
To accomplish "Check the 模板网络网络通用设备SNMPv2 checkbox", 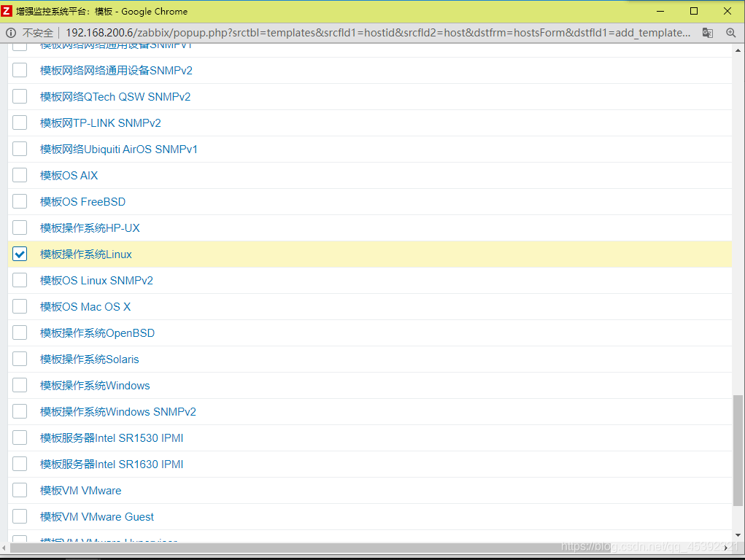I will point(20,70).
